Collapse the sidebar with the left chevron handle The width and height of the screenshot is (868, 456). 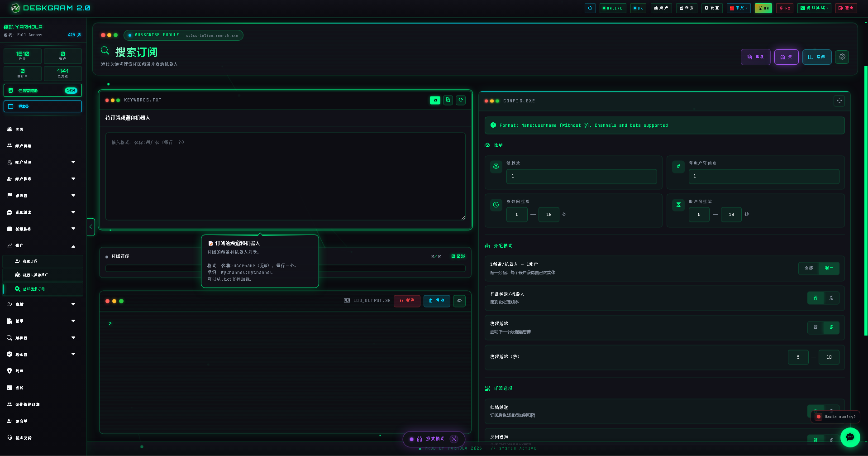pos(91,226)
